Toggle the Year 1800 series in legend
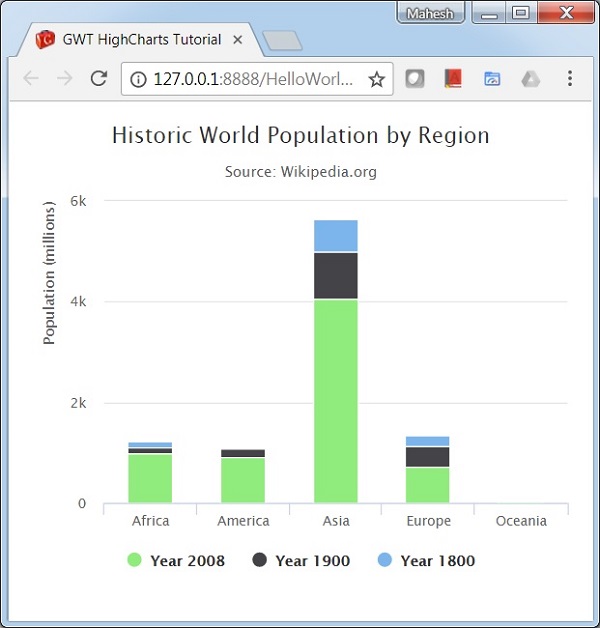Screen dimensions: 600x628 (x=427, y=560)
